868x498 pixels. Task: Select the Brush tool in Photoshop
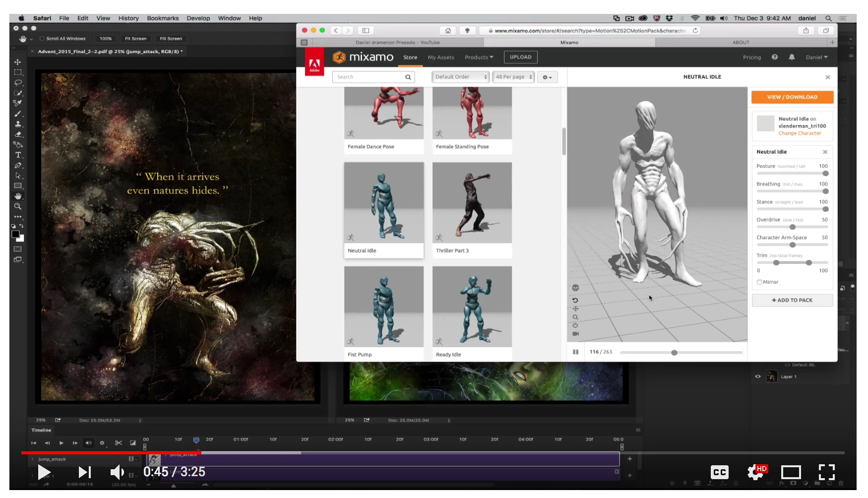18,114
